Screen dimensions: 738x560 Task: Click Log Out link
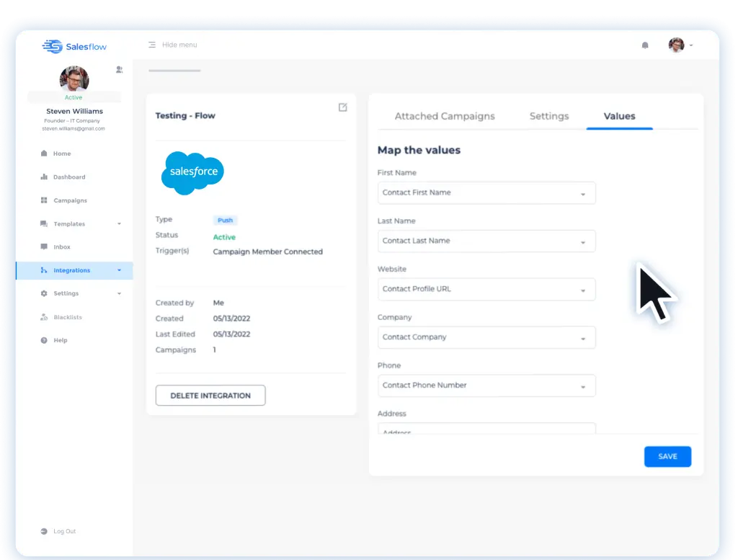(64, 531)
